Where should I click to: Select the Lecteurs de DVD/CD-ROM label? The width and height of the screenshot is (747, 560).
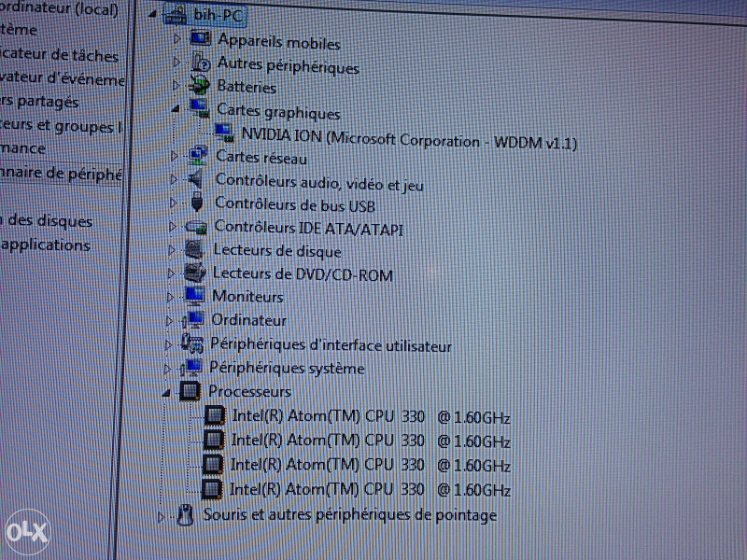click(x=303, y=273)
